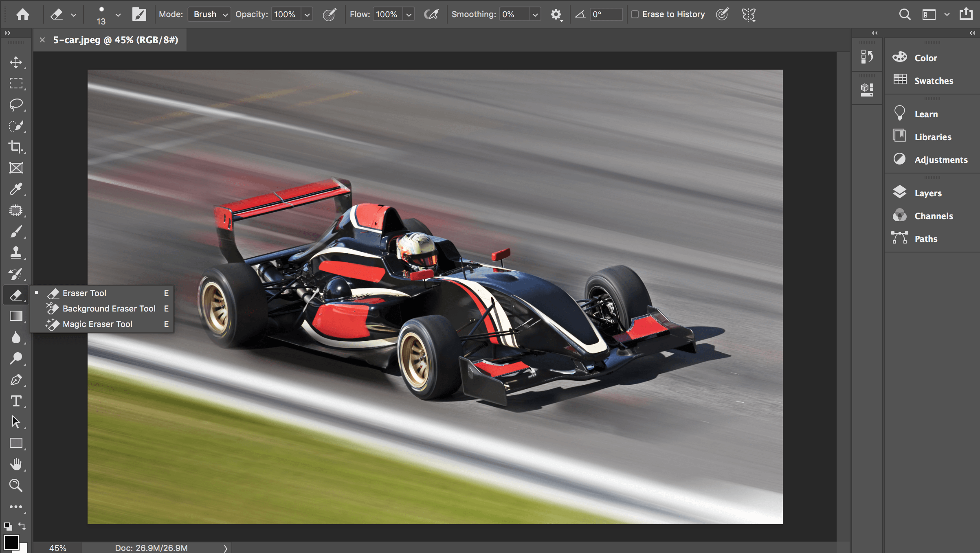Go to the Home screen
This screenshot has height=553, width=980.
coord(23,14)
